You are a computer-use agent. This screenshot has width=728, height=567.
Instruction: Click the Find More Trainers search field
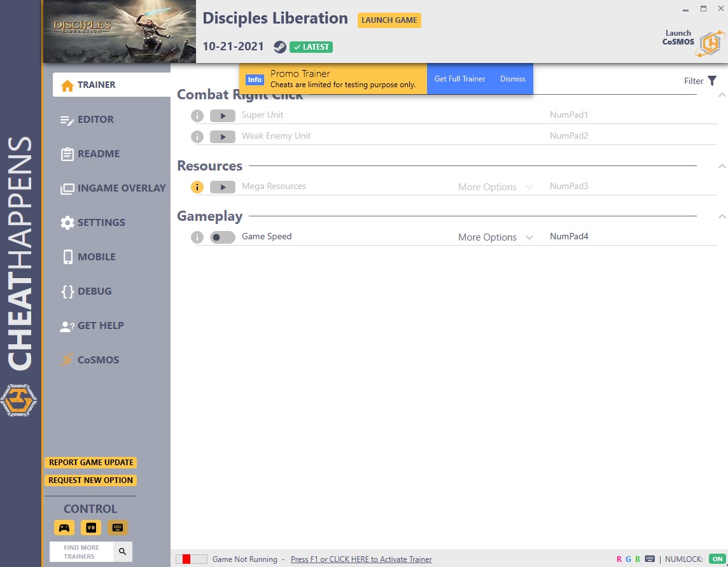(x=81, y=552)
